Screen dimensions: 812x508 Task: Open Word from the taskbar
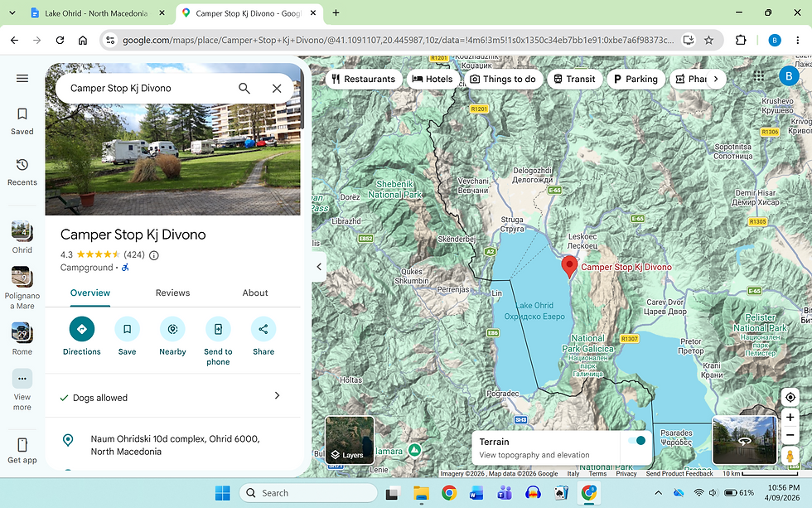[x=476, y=493]
